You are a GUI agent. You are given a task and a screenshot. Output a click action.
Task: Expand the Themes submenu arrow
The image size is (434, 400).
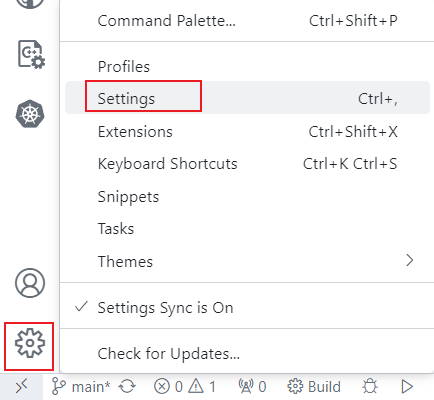pos(410,260)
